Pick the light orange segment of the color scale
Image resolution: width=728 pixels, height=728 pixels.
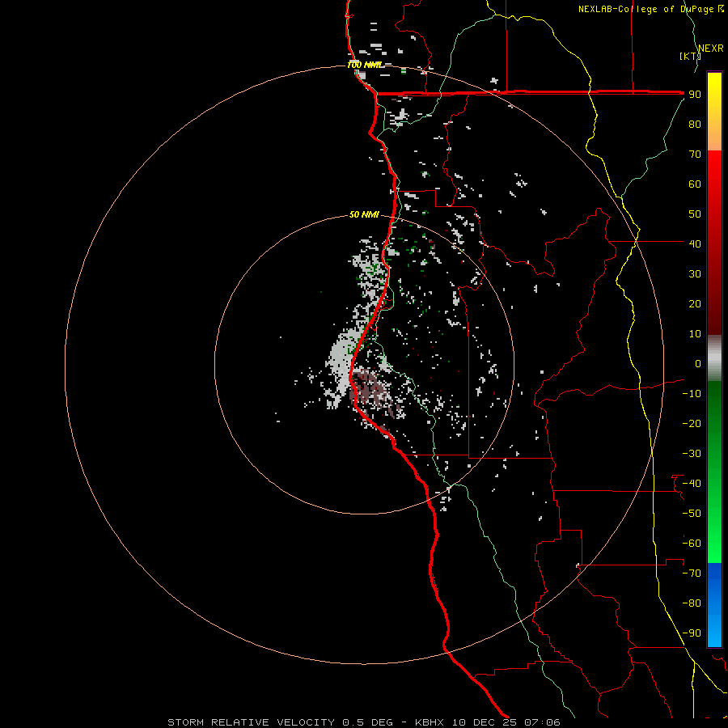coord(714,138)
